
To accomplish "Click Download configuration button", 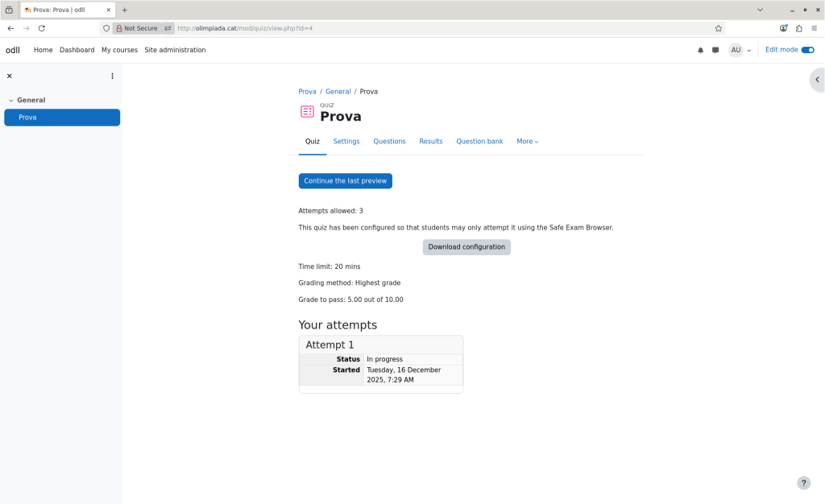I will click(x=466, y=247).
